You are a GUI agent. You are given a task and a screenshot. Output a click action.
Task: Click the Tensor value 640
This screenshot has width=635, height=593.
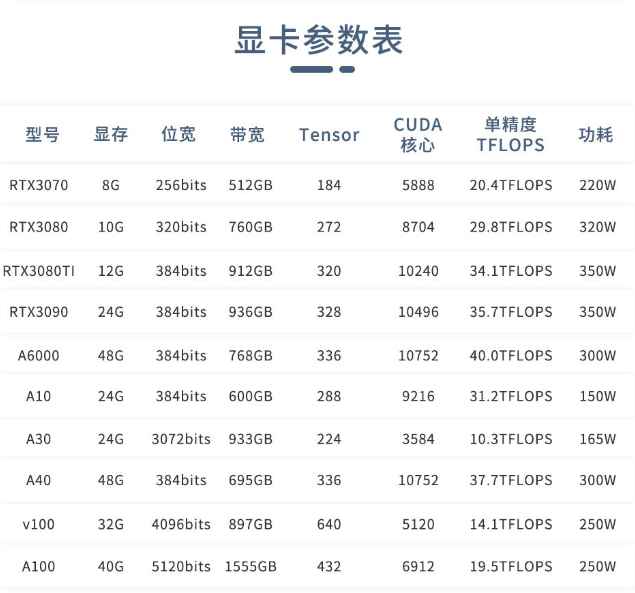pos(329,524)
